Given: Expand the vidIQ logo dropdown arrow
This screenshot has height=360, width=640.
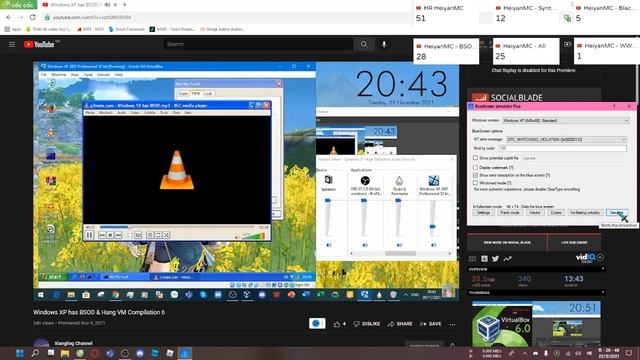Looking at the screenshot, I should tap(600, 257).
